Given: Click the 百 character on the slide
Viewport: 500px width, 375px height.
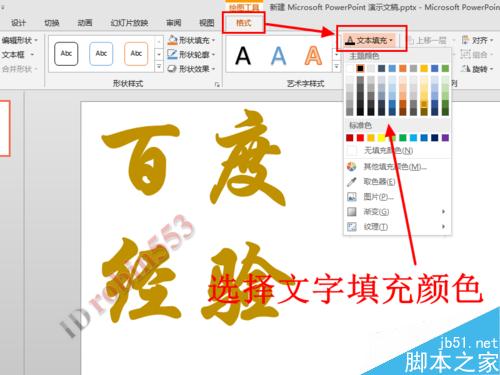Looking at the screenshot, I should coord(140,159).
